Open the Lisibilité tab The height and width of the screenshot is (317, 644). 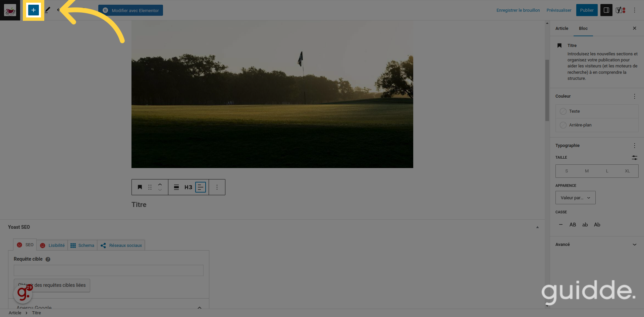pos(52,246)
